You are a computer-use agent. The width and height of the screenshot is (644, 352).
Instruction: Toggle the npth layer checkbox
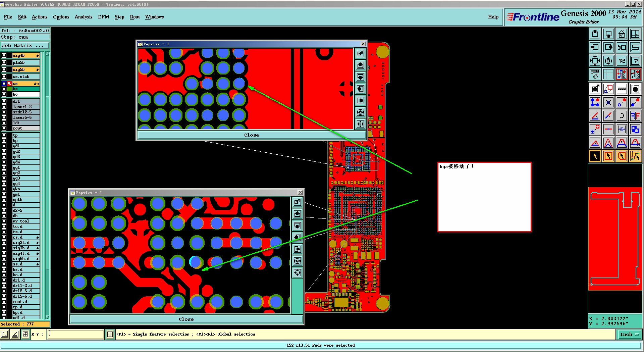coord(4,200)
